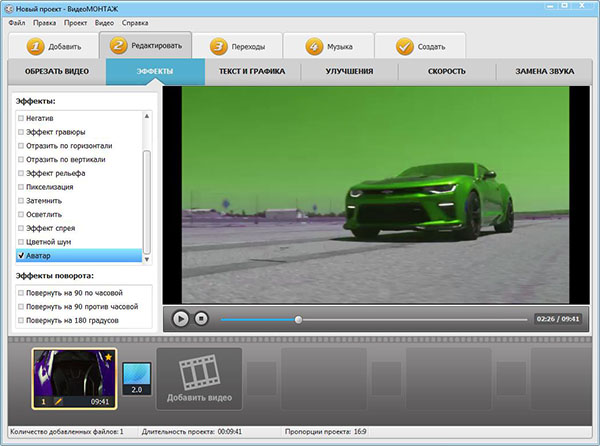Open the 2.0 transition box between clips

136,379
